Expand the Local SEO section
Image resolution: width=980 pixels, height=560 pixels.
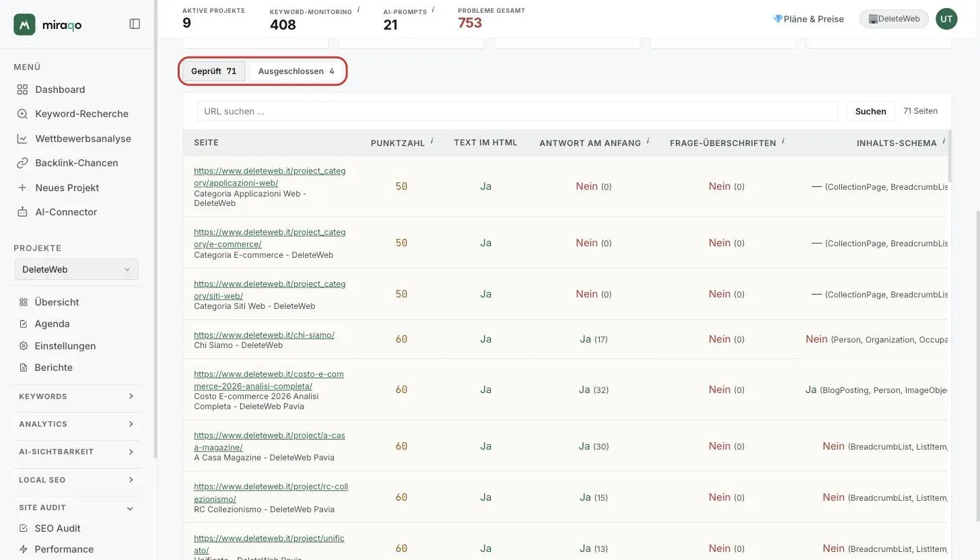77,480
